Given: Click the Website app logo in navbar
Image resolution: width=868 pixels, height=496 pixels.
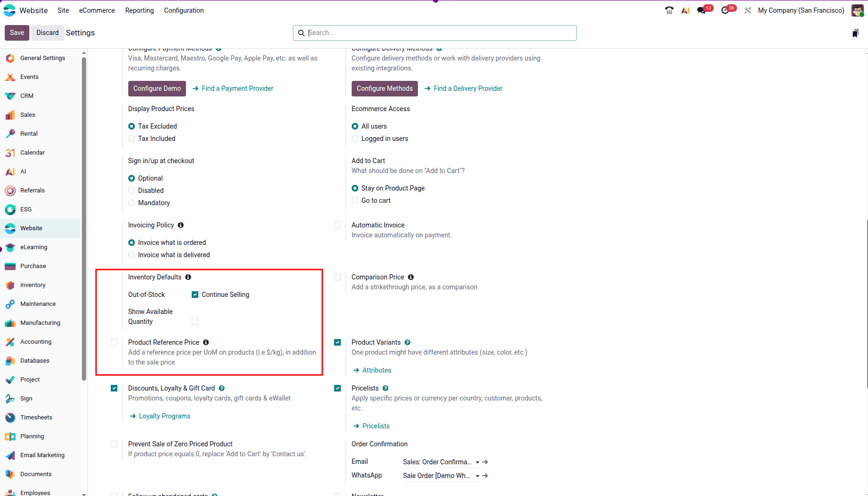Looking at the screenshot, I should 9,10.
